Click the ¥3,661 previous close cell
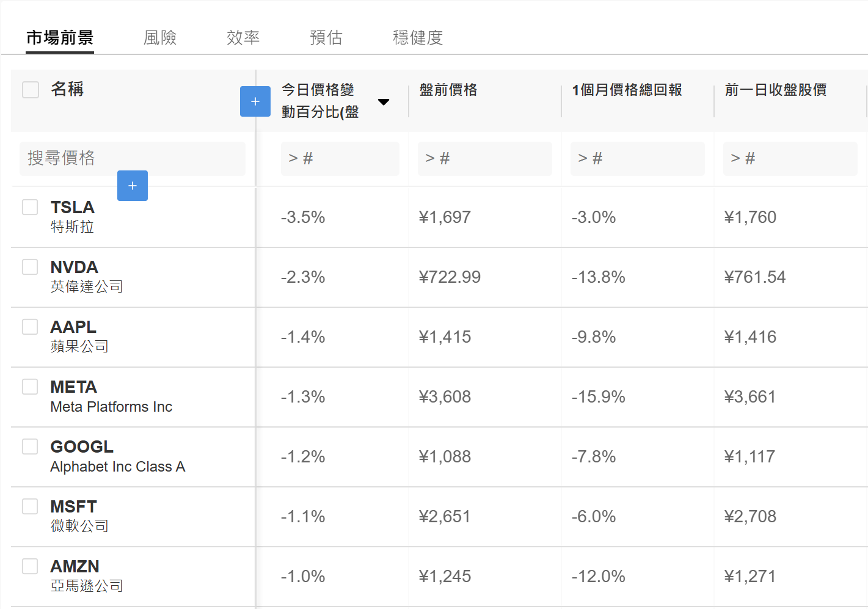This screenshot has height=609, width=868. tap(750, 396)
